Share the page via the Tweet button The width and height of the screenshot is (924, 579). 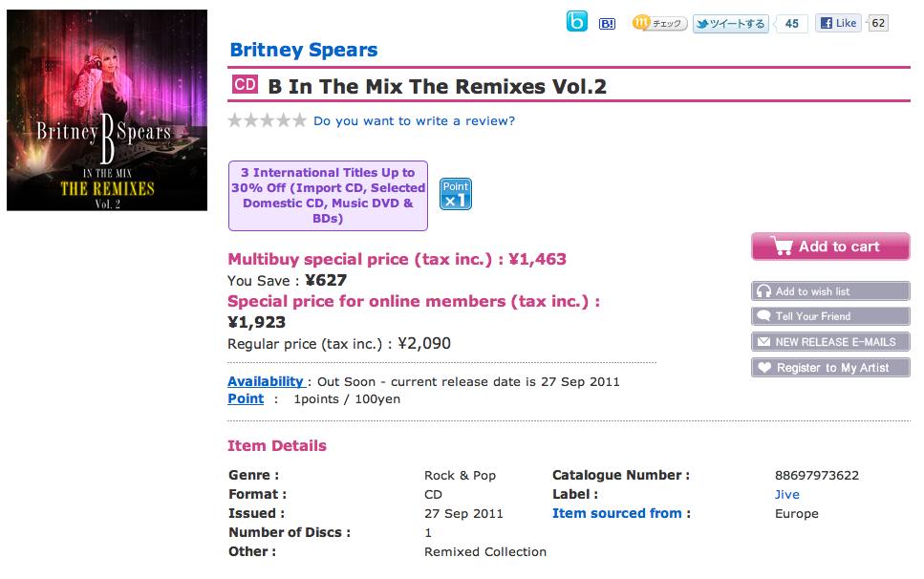pyautogui.click(x=732, y=23)
